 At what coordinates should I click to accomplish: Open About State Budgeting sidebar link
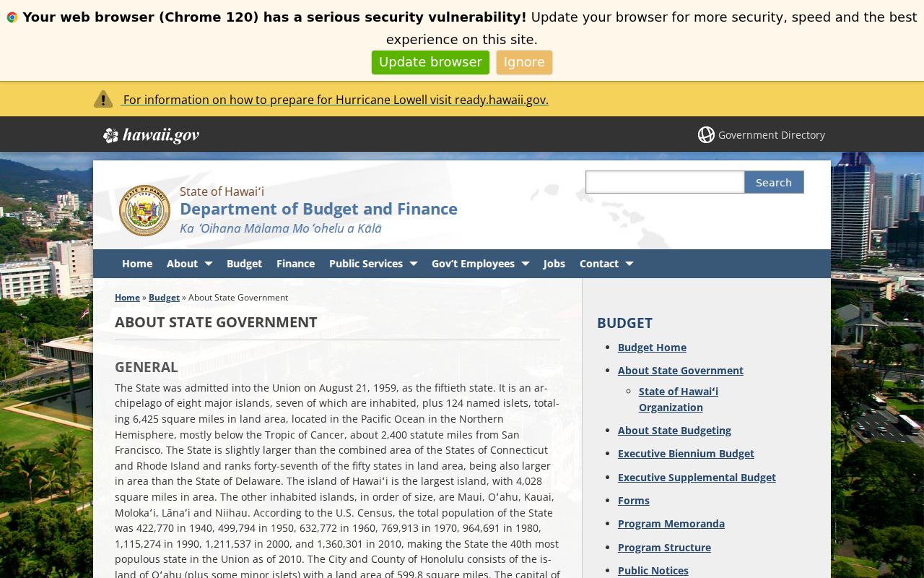pos(674,431)
